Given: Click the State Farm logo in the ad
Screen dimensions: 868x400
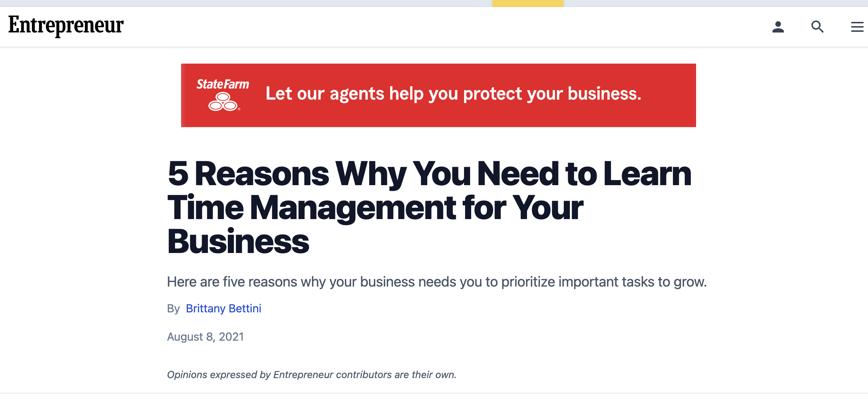Looking at the screenshot, I should point(223,94).
